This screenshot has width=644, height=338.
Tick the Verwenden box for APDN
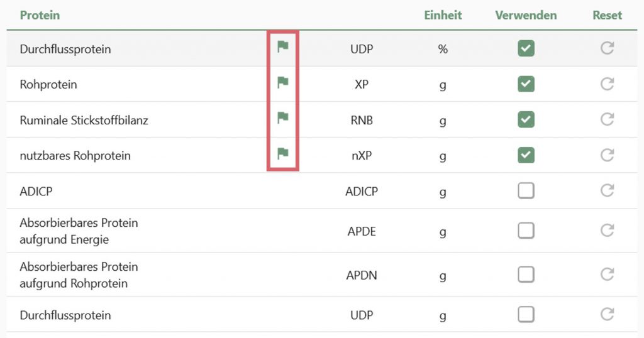point(526,275)
